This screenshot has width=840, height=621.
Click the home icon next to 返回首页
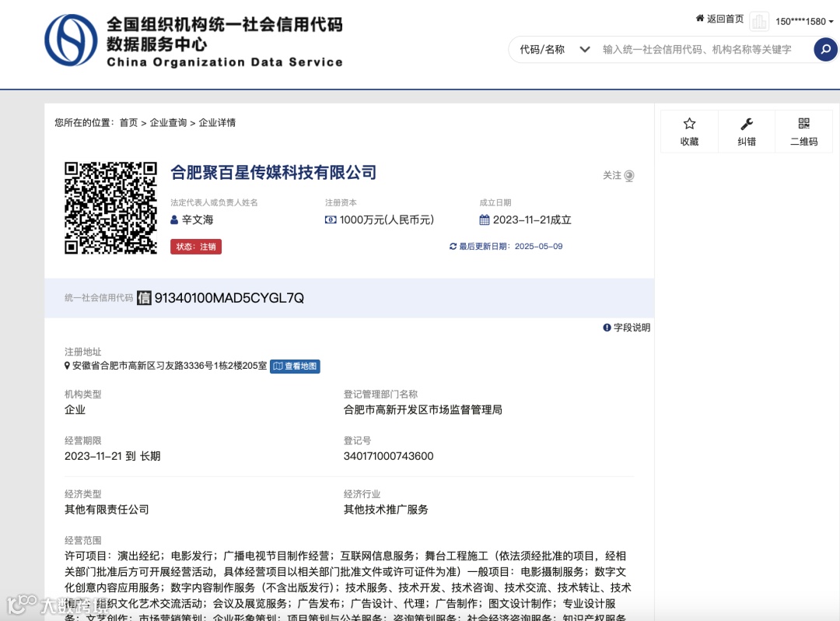pyautogui.click(x=700, y=18)
